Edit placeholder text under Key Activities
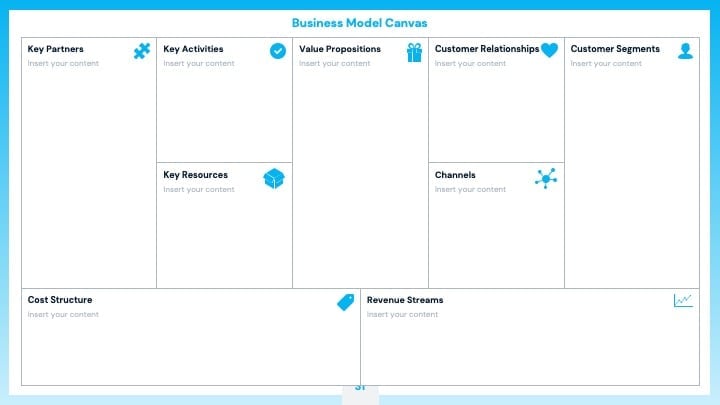The image size is (720, 405). [x=199, y=63]
